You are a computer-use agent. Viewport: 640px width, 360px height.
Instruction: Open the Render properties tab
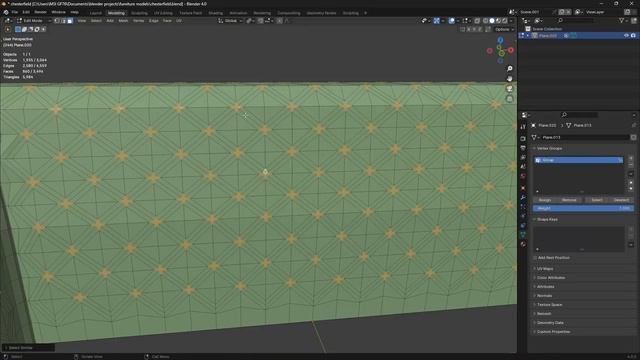523,138
